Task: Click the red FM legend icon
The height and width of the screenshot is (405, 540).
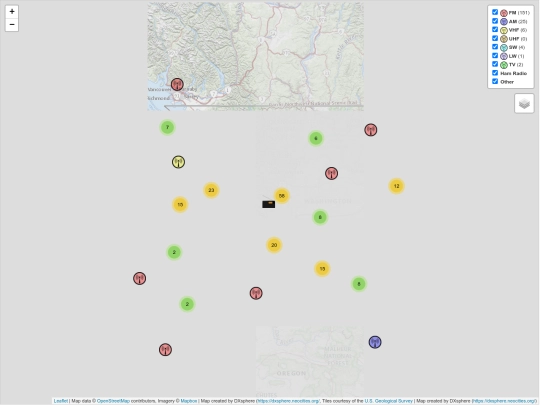Action: click(504, 13)
